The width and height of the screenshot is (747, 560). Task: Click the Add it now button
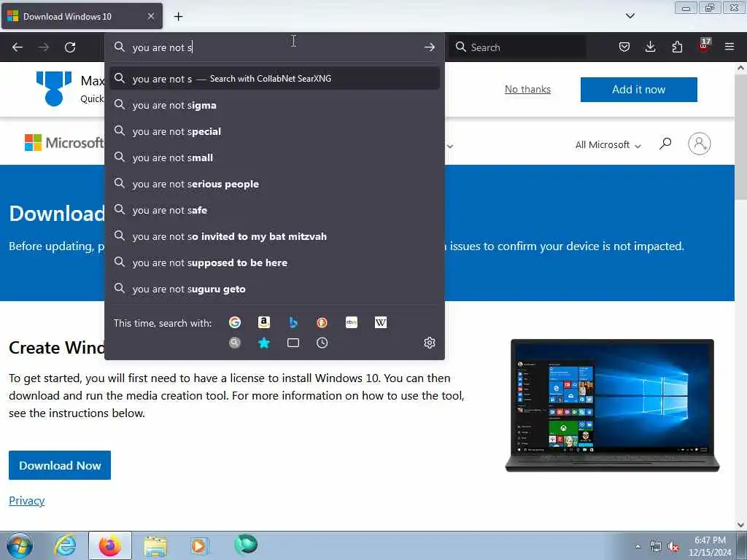coord(638,90)
